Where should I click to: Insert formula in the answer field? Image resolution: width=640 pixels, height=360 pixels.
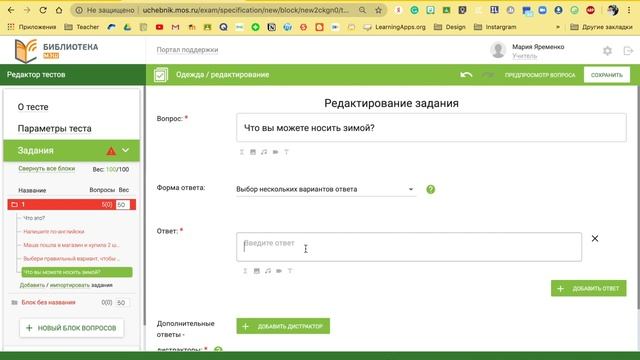tap(245, 271)
